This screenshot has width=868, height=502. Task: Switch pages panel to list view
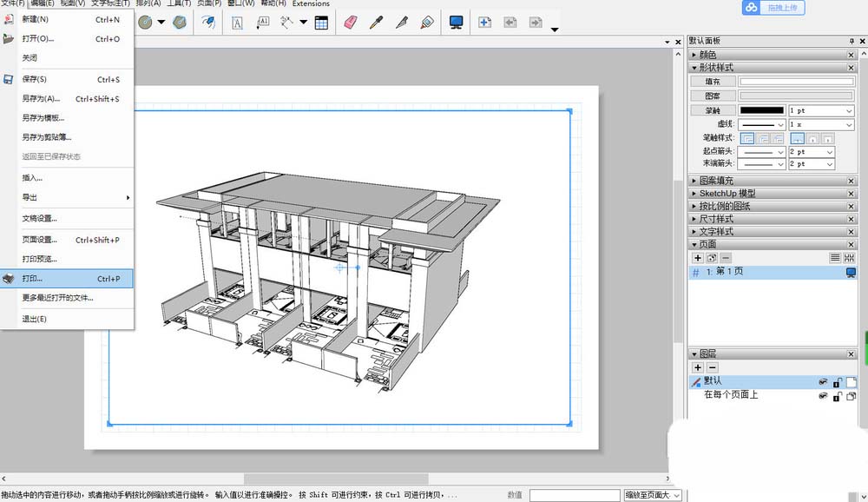pyautogui.click(x=835, y=258)
